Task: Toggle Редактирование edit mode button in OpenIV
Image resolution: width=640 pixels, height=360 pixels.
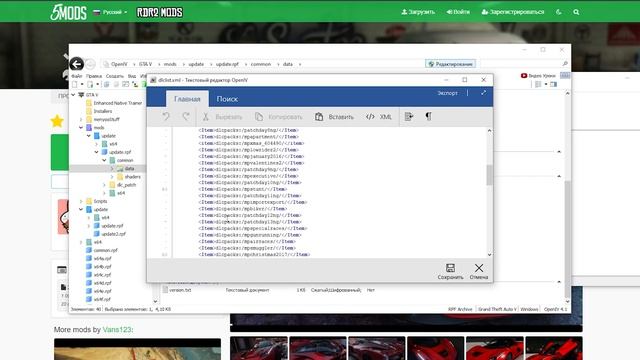Action: tap(450, 64)
